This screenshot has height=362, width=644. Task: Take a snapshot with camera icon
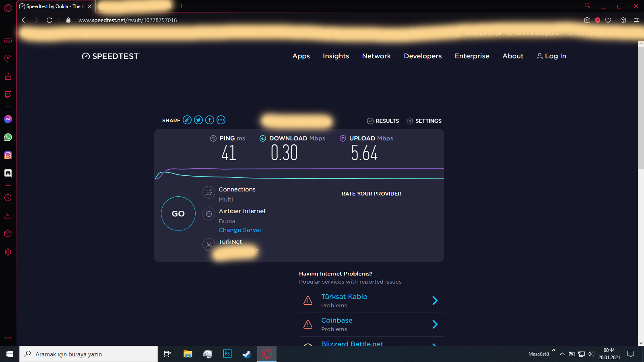[x=587, y=20]
